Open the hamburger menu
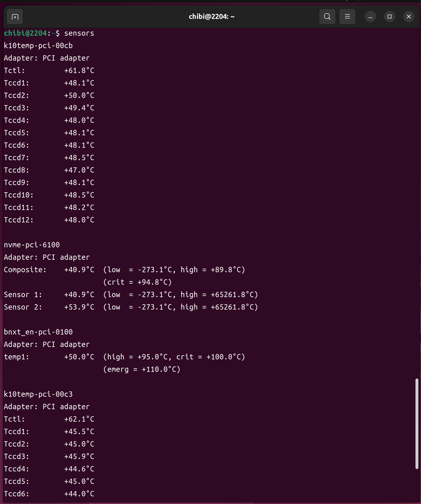 pos(347,17)
